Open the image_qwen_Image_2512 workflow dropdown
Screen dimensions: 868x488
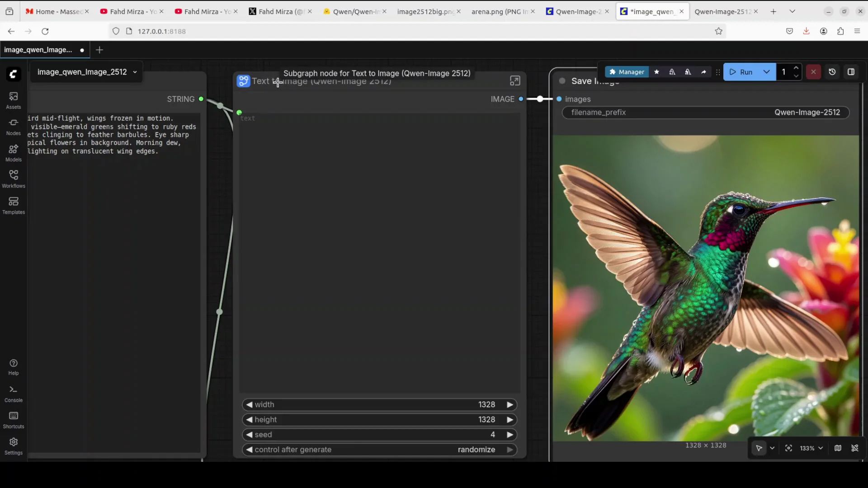135,72
